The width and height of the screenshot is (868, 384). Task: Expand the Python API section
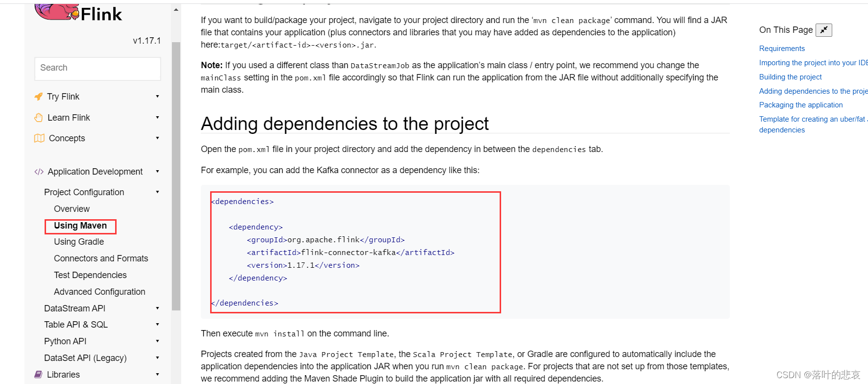click(157, 341)
